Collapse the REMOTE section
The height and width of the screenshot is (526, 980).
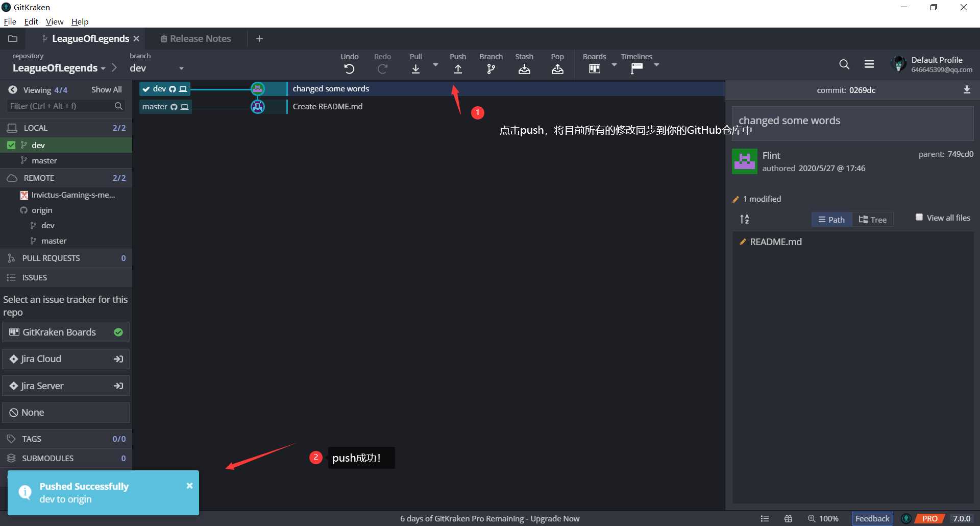tap(66, 178)
